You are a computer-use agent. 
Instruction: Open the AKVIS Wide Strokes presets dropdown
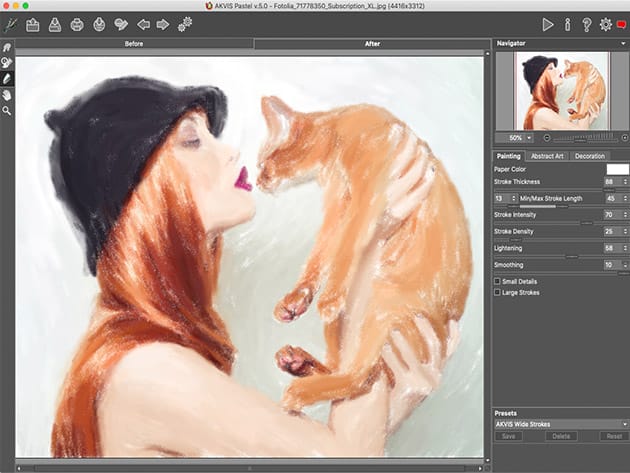[x=559, y=424]
